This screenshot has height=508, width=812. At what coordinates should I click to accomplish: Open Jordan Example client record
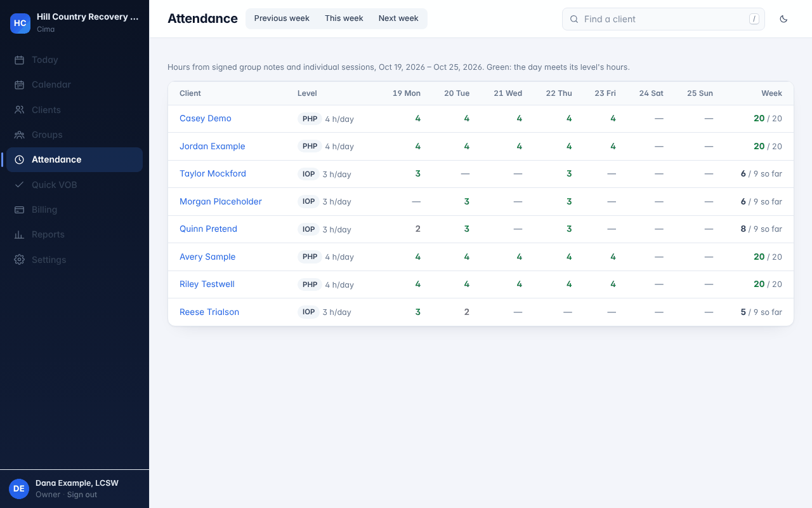pos(213,146)
